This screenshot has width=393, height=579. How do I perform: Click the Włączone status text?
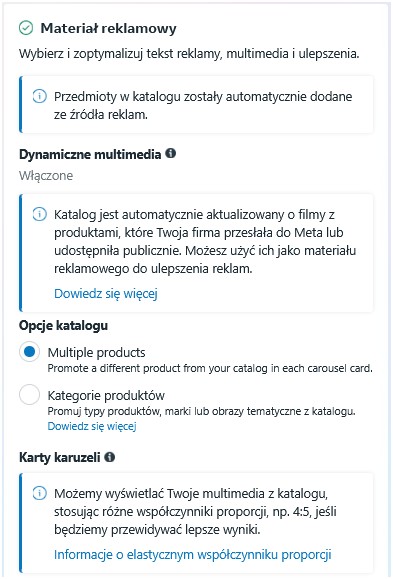(46, 175)
